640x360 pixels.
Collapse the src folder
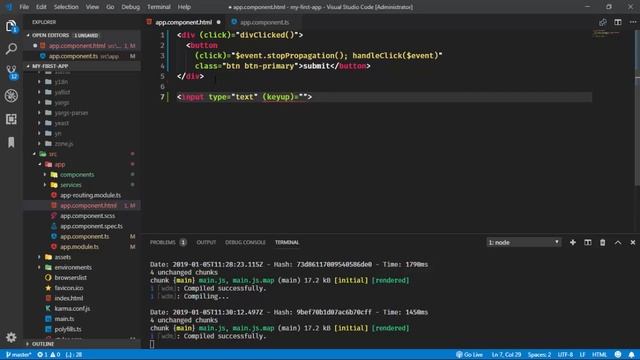pyautogui.click(x=53, y=154)
